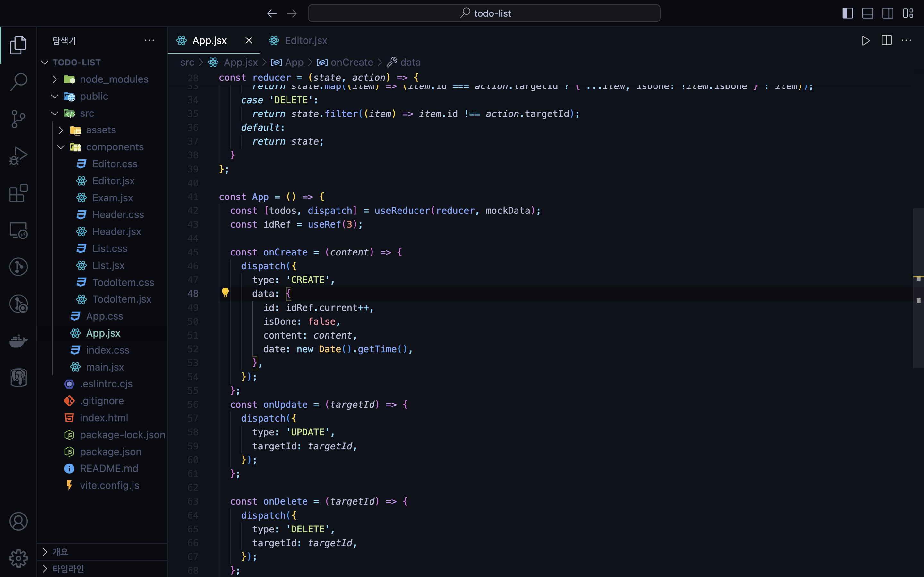Switch to the Editor.jsx tab
Viewport: 924px width, 577px height.
(305, 40)
